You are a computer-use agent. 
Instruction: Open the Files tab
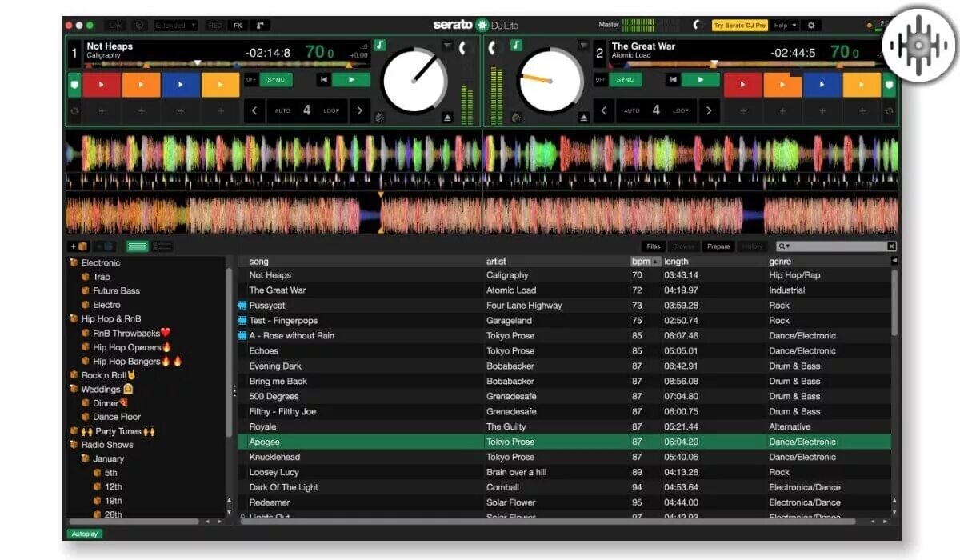[x=654, y=246]
